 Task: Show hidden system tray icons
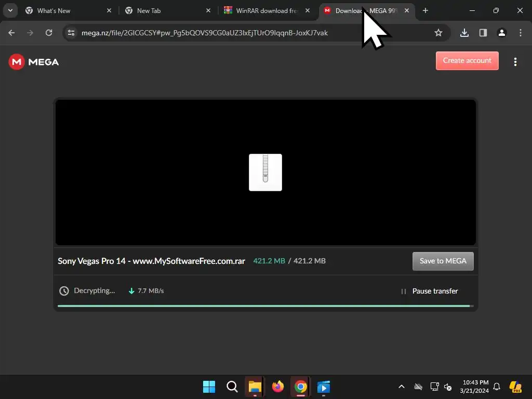402,387
